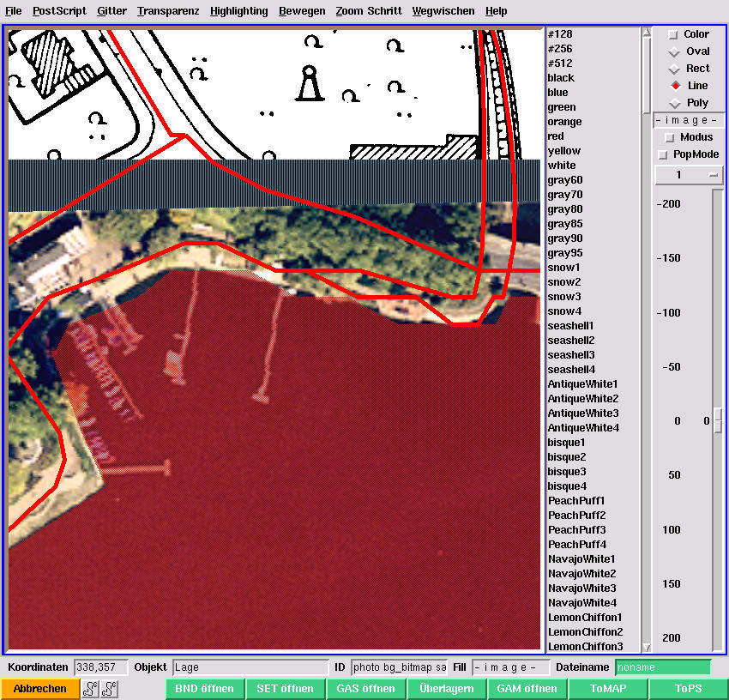Click the BND öffnen button

click(x=205, y=689)
